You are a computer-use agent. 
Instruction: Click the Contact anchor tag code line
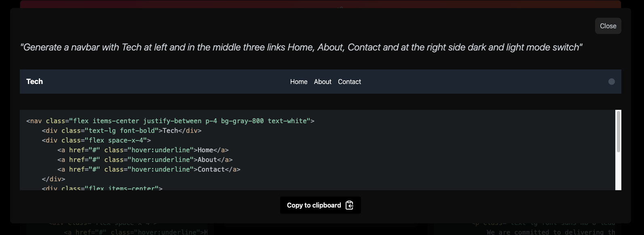[149, 169]
